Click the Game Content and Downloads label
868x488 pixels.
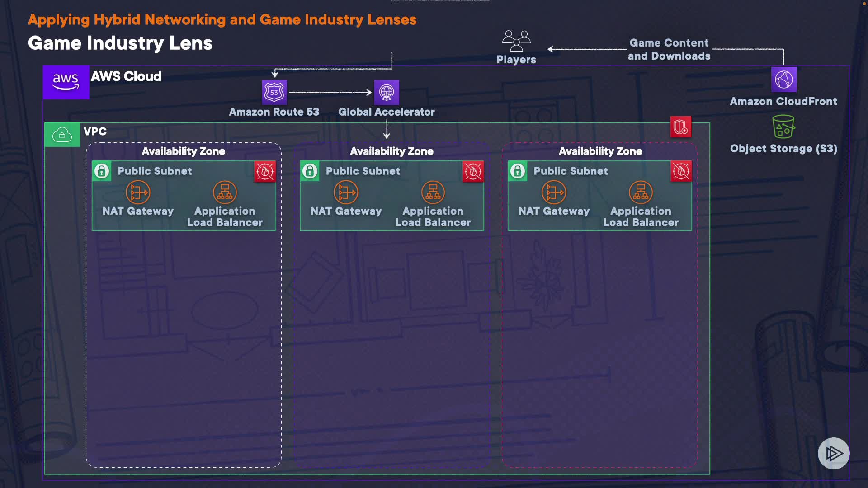point(669,49)
